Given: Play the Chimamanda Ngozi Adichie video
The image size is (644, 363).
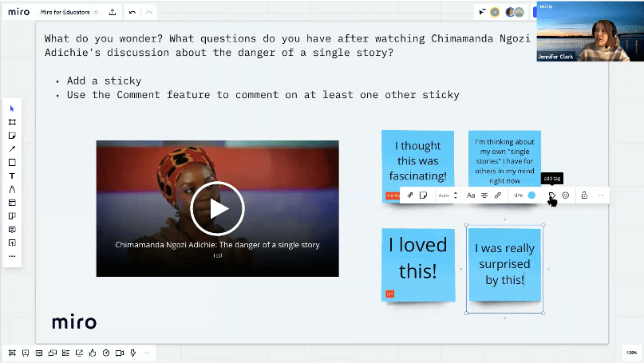Looking at the screenshot, I should [217, 208].
